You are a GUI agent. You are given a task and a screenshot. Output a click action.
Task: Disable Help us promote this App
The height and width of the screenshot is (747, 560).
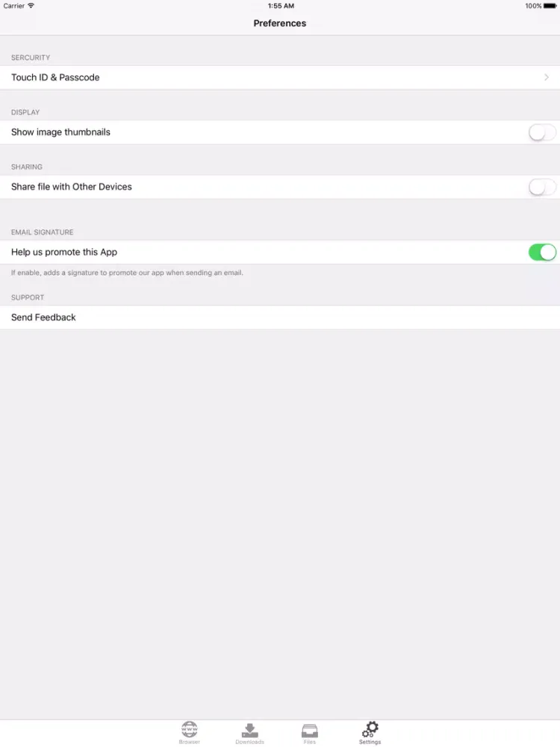[x=542, y=252]
